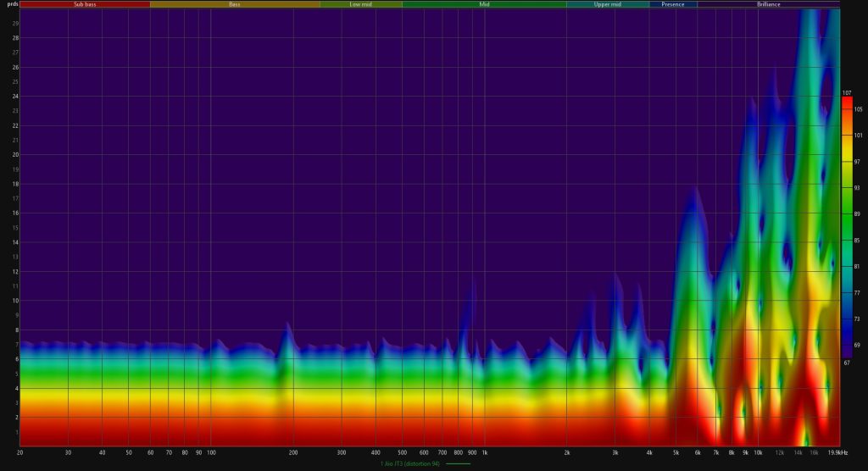
Task: Select the Bass band in top bar
Action: (x=234, y=4)
